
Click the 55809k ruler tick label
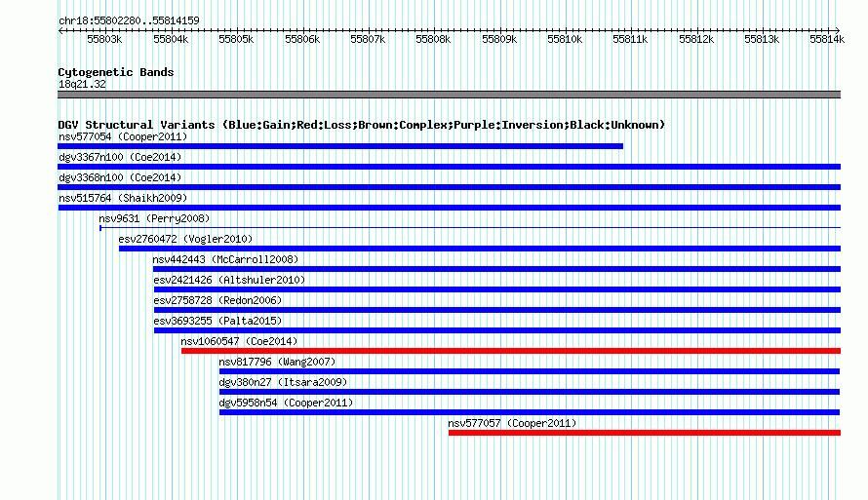(499, 39)
